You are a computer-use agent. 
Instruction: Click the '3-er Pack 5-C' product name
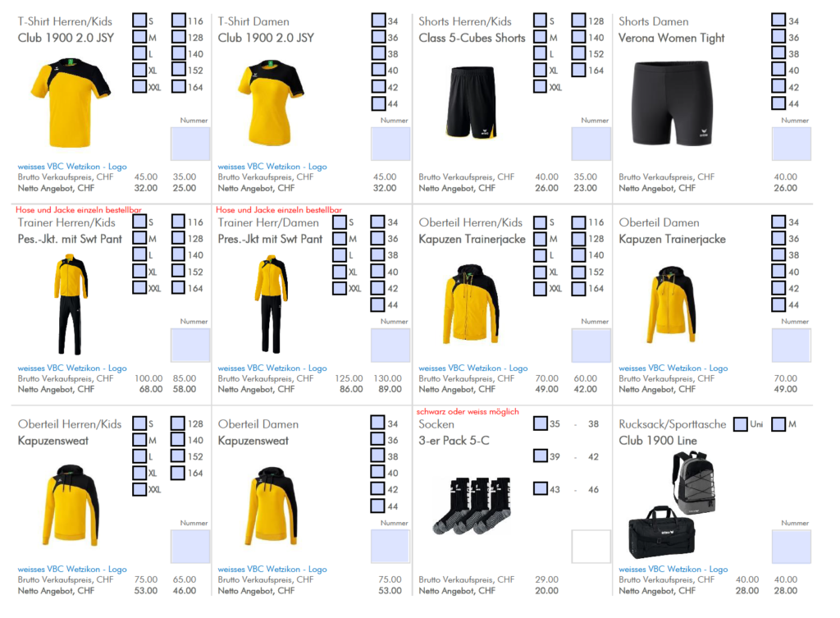pyautogui.click(x=454, y=441)
